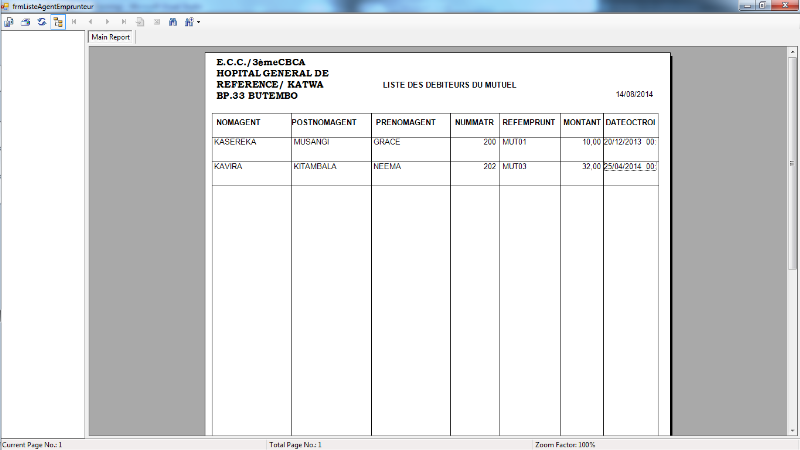Viewport: 800px width, 450px height.
Task: Select the 25/04/2014 date cell
Action: (x=630, y=166)
